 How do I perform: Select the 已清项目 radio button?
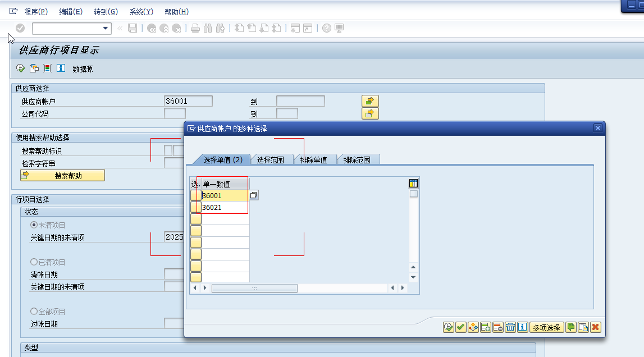[34, 262]
